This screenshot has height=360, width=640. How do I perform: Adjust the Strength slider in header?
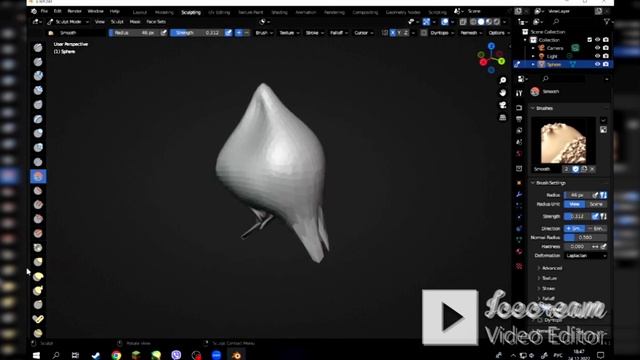(198, 33)
